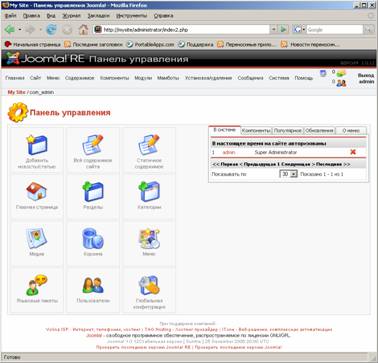Viewport: 378px width, 363px height.
Task: Open the Установка/удаление admin menu
Action: tap(208, 78)
